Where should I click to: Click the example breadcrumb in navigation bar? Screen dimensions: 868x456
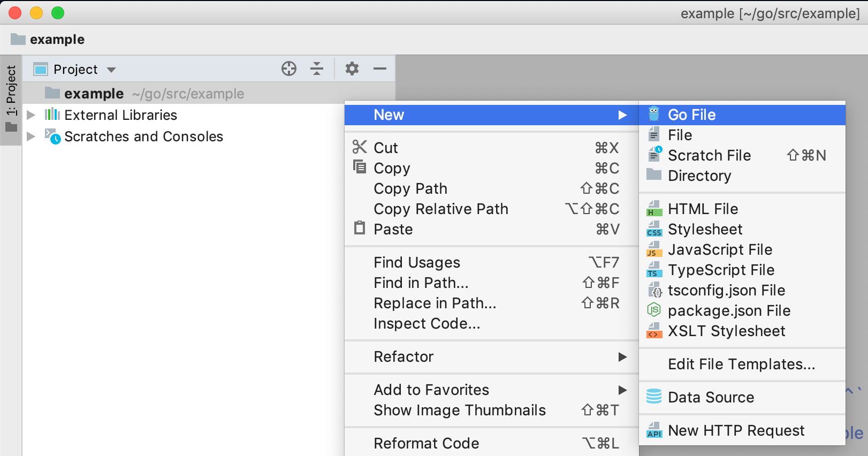[57, 40]
